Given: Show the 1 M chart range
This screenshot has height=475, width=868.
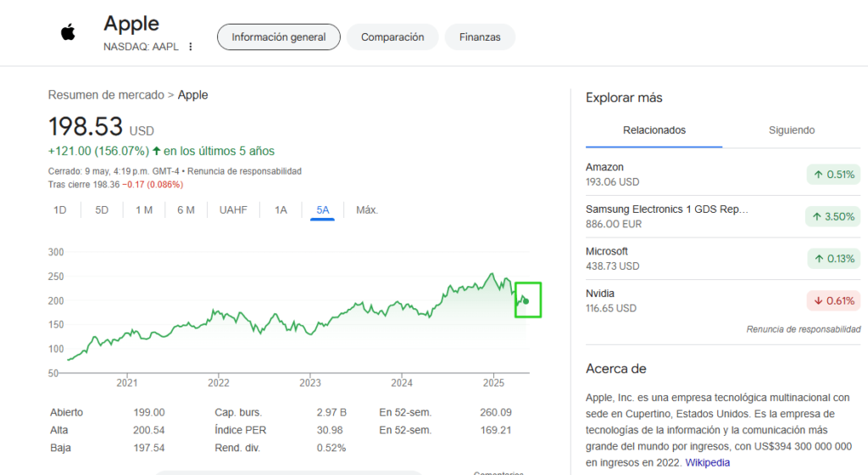Looking at the screenshot, I should pyautogui.click(x=144, y=210).
